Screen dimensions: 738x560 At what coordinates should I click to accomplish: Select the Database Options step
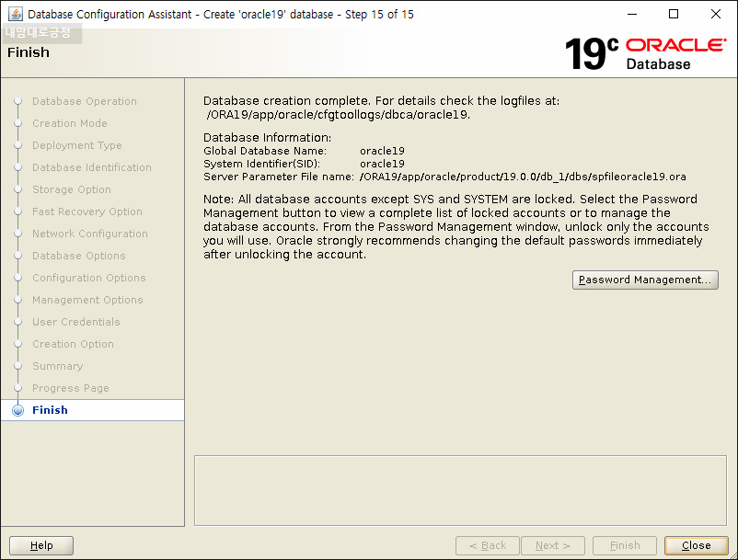[x=78, y=256]
